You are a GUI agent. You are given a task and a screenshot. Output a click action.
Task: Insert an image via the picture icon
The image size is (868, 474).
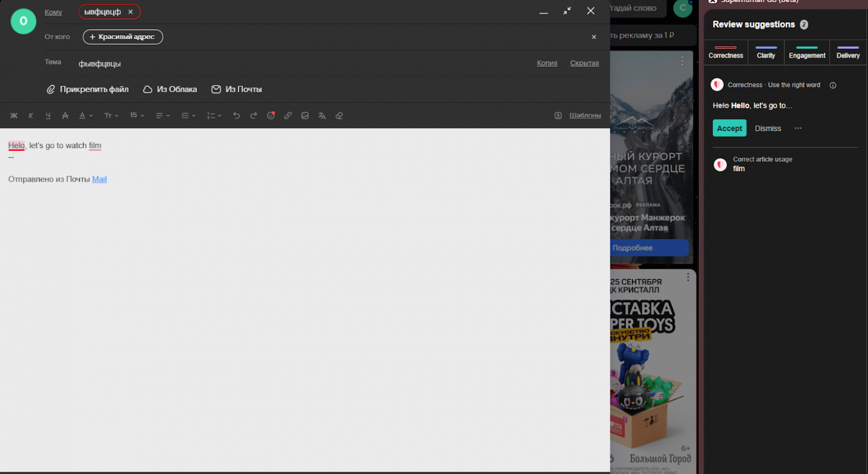305,115
